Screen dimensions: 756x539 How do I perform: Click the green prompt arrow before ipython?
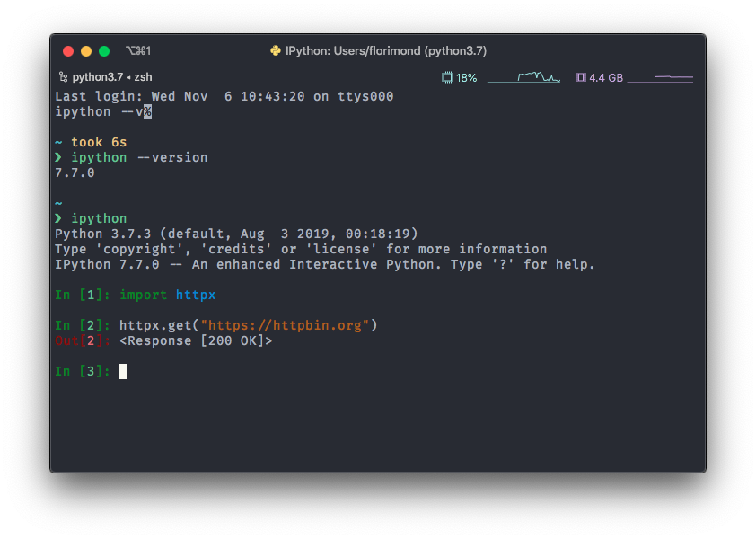pyautogui.click(x=59, y=218)
